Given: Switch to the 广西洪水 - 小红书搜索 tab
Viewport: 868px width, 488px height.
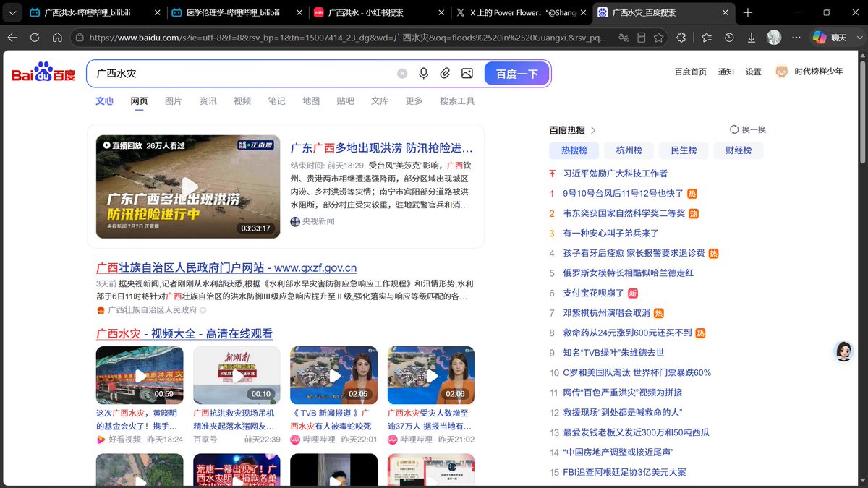Looking at the screenshot, I should tap(376, 12).
